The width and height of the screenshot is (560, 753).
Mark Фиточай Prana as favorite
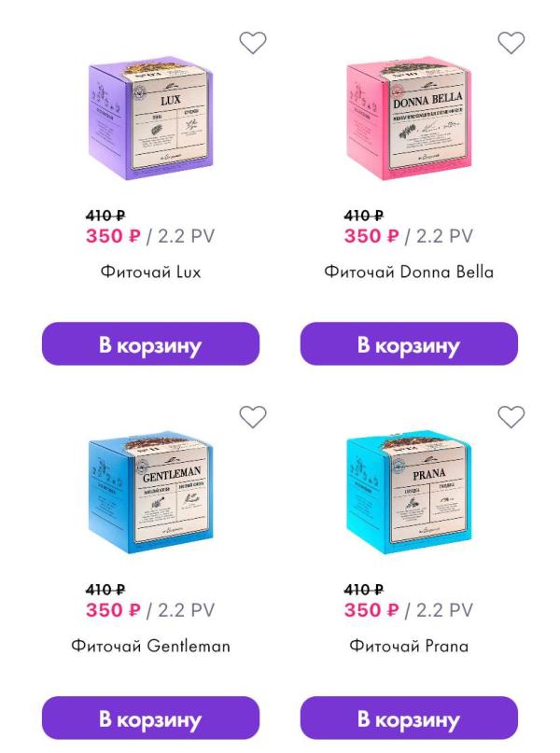(x=511, y=416)
